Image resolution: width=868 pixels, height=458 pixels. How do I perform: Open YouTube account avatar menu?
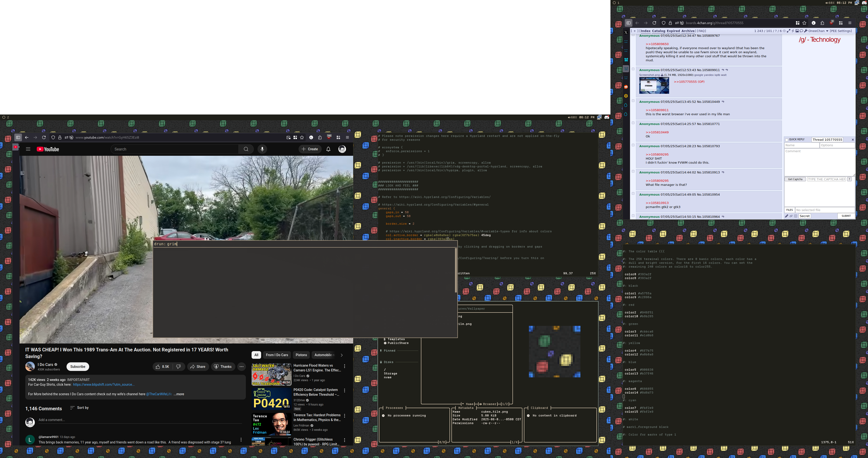click(x=342, y=149)
